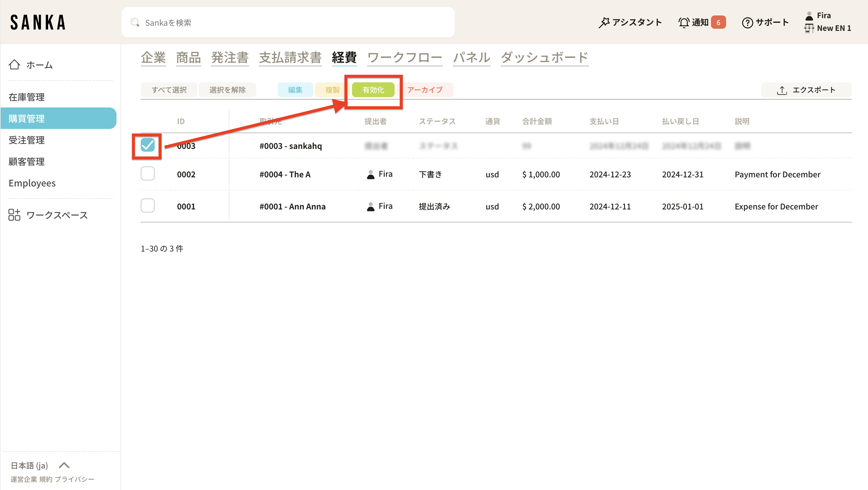Uncheck the checkbox for expense 0003
Image resolution: width=868 pixels, height=490 pixels.
click(148, 145)
